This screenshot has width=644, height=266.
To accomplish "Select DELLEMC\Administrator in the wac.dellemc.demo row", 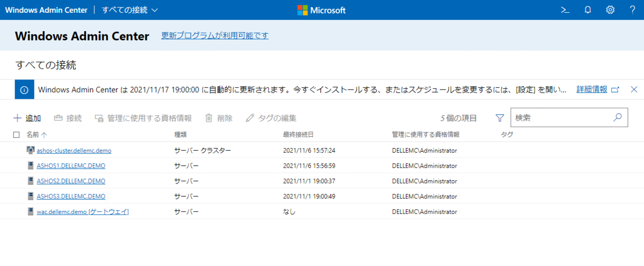I will (x=424, y=211).
